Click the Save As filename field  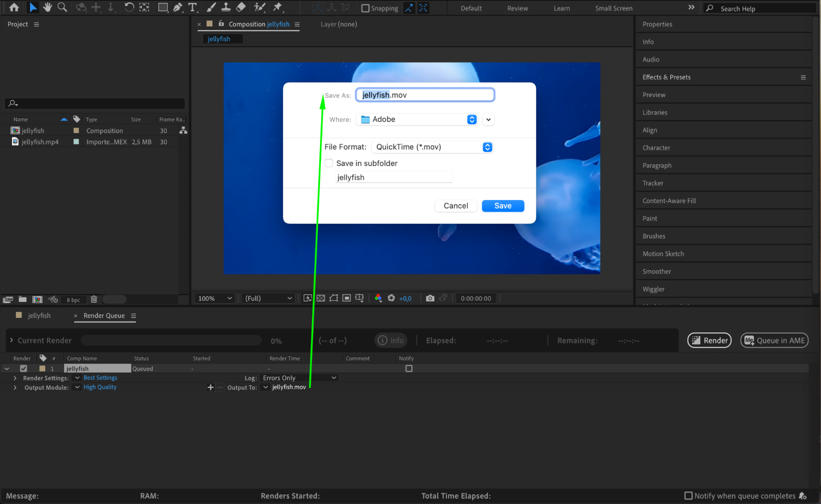pos(425,95)
